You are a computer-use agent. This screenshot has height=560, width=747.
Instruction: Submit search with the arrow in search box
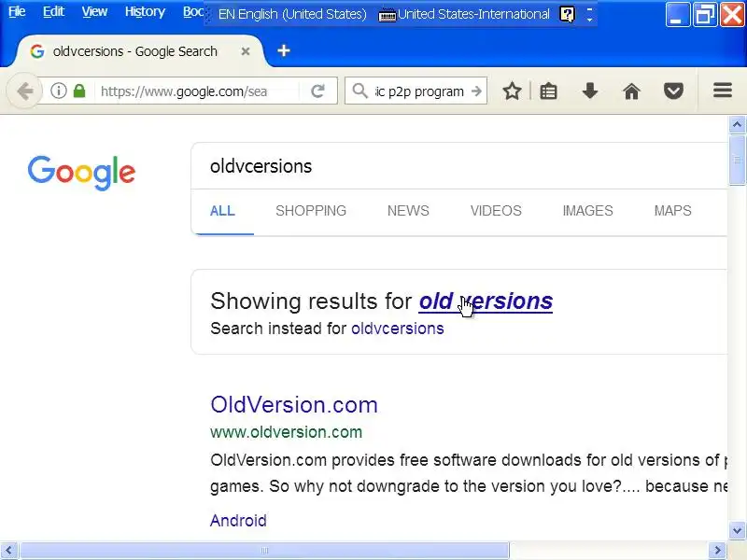tap(476, 91)
